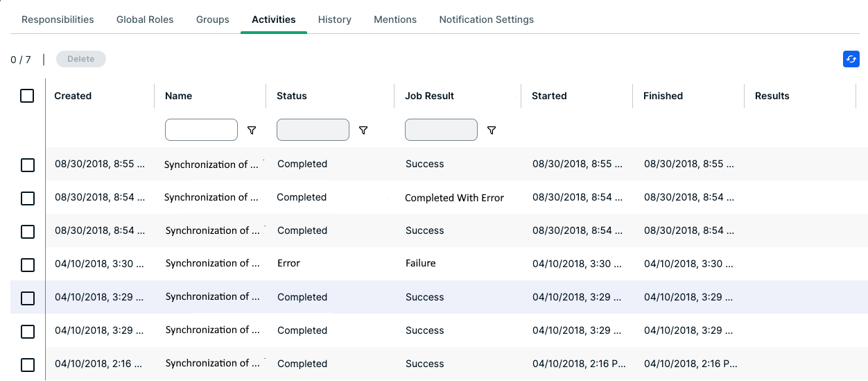Open the Job Result filter icon
868x381 pixels.
point(491,130)
